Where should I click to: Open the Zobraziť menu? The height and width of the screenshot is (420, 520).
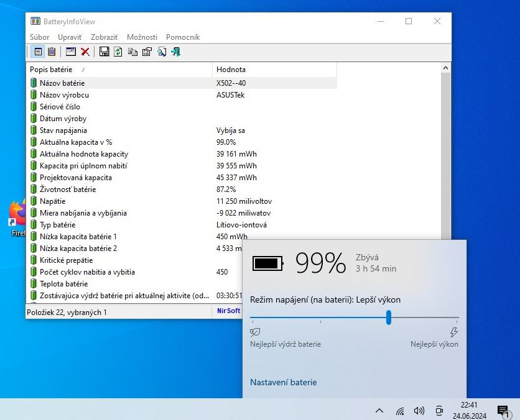(104, 37)
